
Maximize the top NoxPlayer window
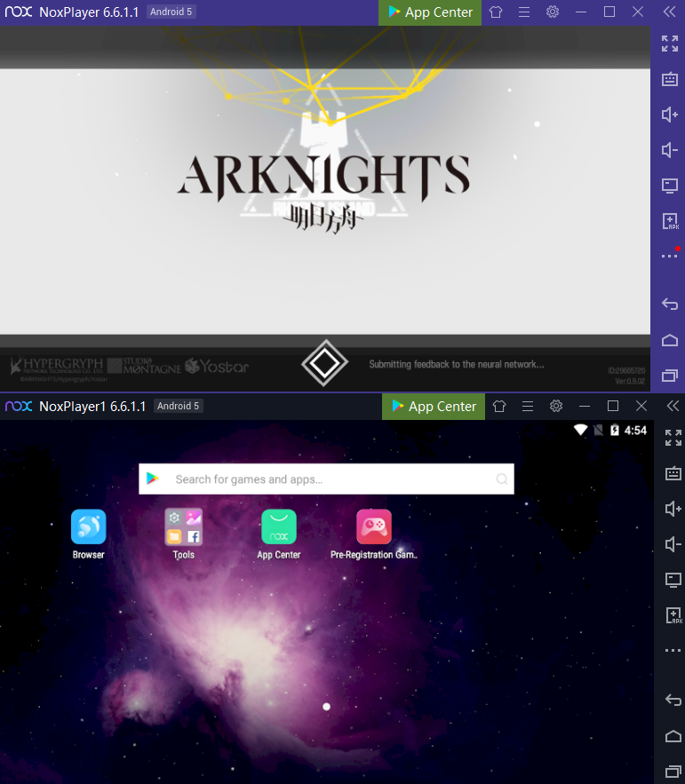pyautogui.click(x=609, y=12)
